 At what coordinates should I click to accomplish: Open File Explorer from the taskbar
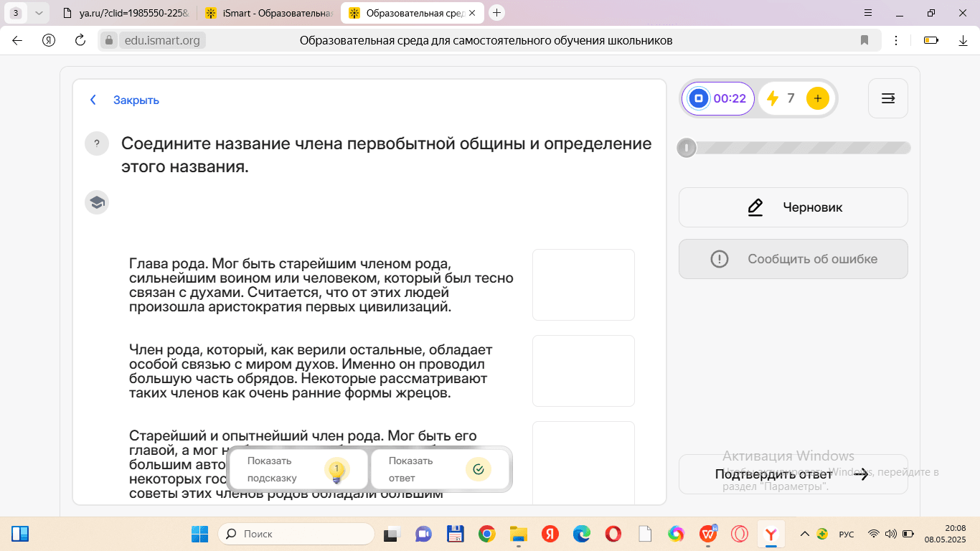click(x=518, y=534)
